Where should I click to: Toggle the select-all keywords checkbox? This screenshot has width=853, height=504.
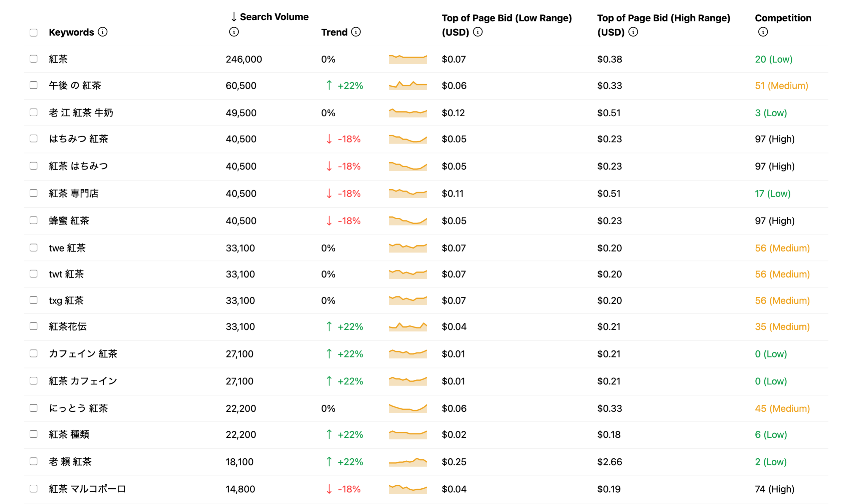33,33
